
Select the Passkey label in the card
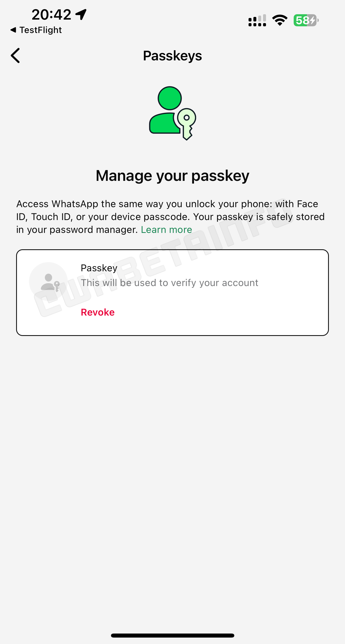tap(99, 268)
